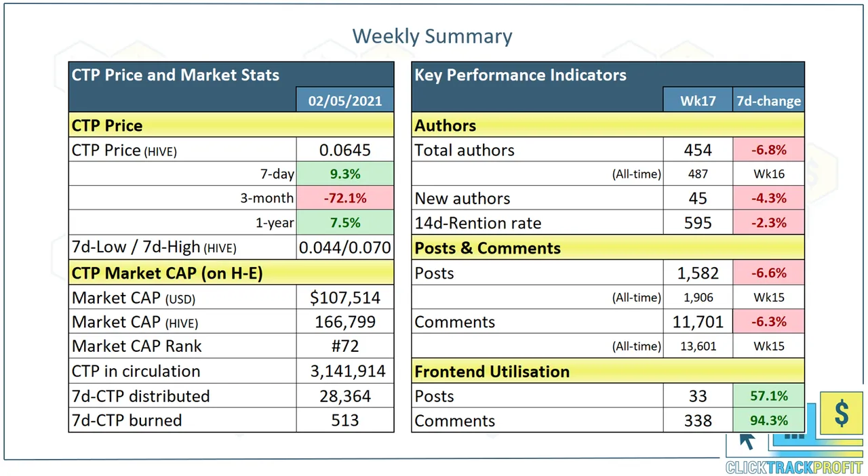
Task: Select the 454 total authors value
Action: click(x=698, y=150)
